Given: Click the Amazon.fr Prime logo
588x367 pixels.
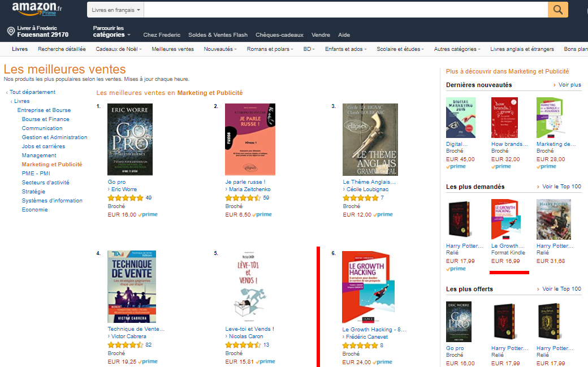Looking at the screenshot, I should (x=37, y=9).
